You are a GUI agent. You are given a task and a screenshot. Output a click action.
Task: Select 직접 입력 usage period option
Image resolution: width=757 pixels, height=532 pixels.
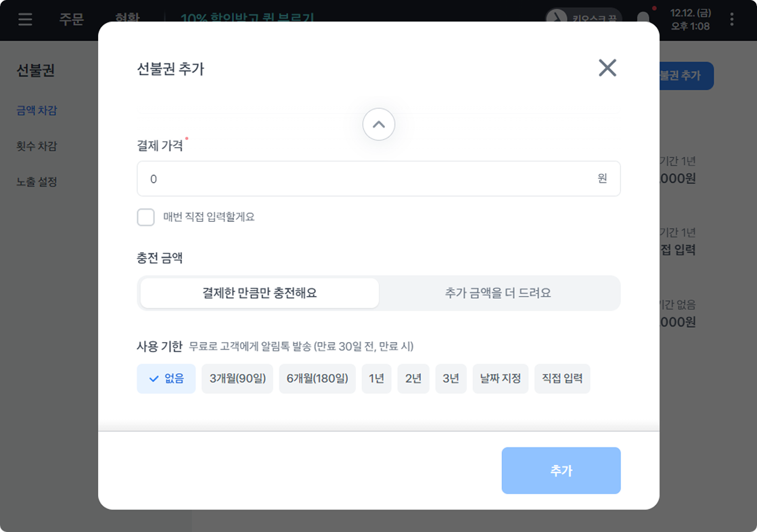click(562, 379)
